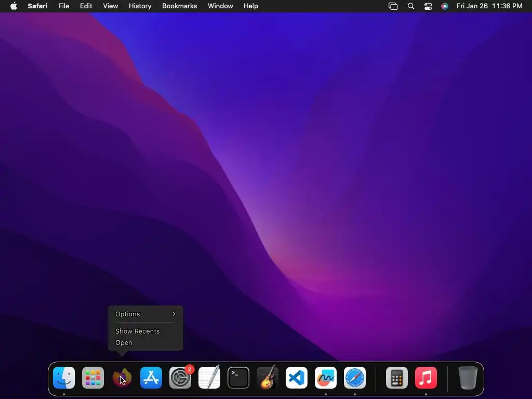Image resolution: width=532 pixels, height=399 pixels.
Task: Click the date and time Fri Jan 26
Action: point(489,6)
